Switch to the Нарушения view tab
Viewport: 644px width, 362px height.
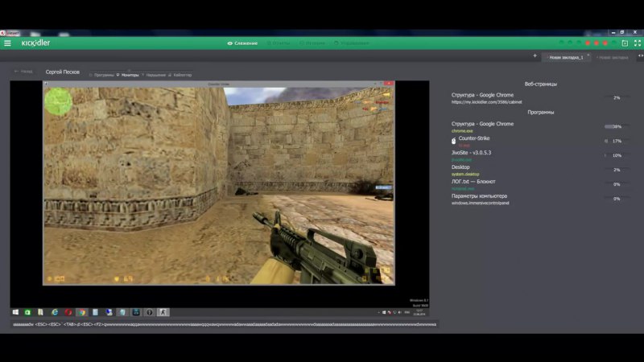coord(154,75)
